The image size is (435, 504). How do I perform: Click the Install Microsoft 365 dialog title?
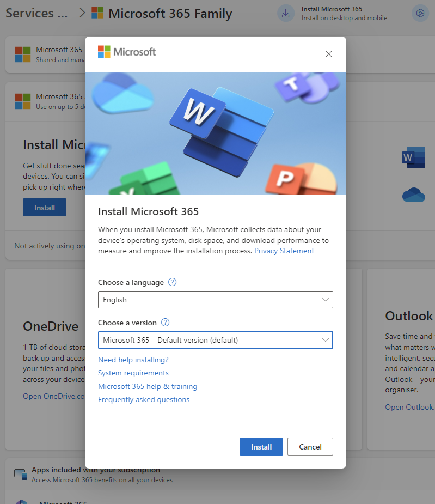point(149,211)
